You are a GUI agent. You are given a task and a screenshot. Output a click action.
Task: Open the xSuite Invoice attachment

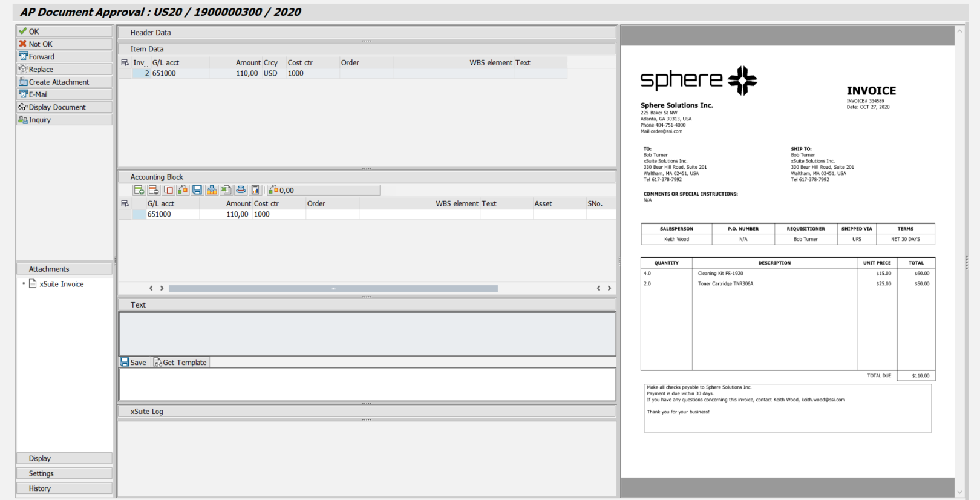tap(61, 284)
